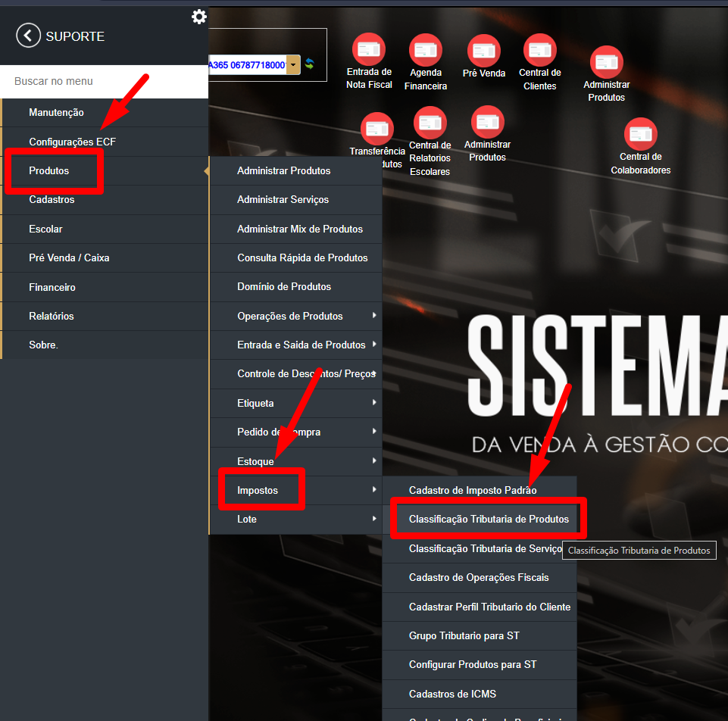Open the settings gear icon
This screenshot has height=721, width=728.
[x=198, y=17]
